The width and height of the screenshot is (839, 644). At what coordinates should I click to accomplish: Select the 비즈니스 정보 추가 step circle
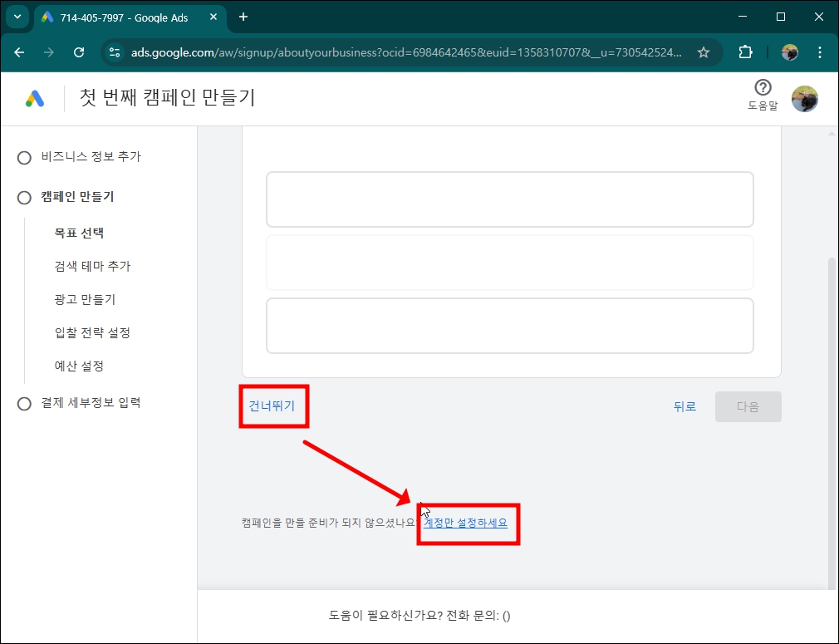(24, 156)
